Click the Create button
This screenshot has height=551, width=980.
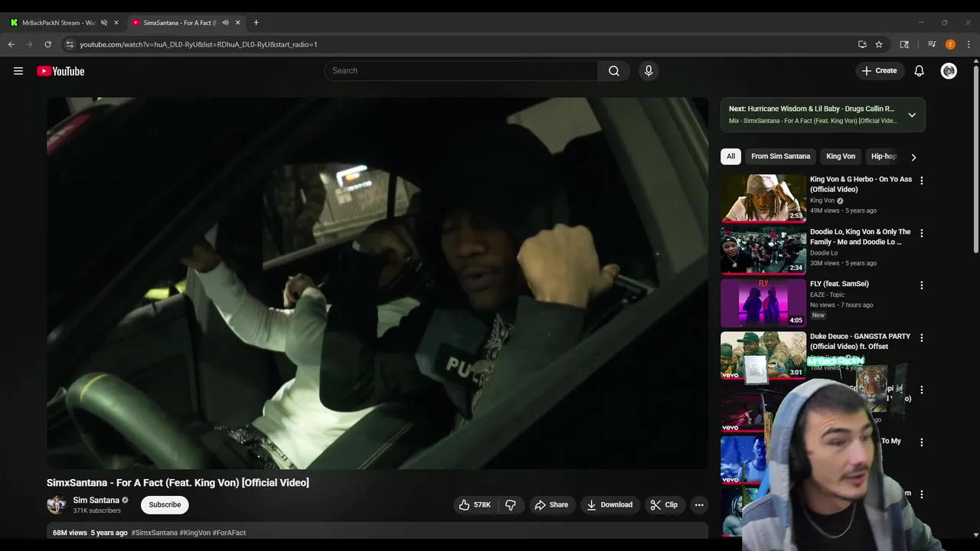879,71
